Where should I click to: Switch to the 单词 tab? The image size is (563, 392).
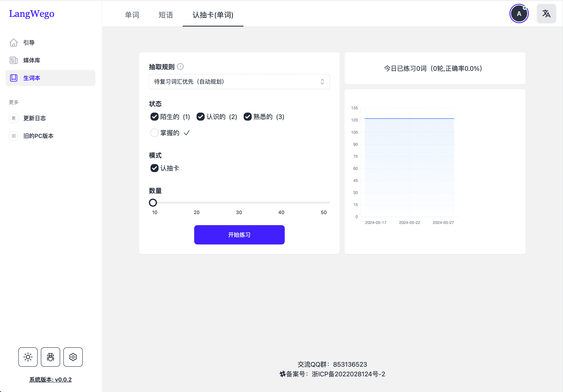[132, 15]
